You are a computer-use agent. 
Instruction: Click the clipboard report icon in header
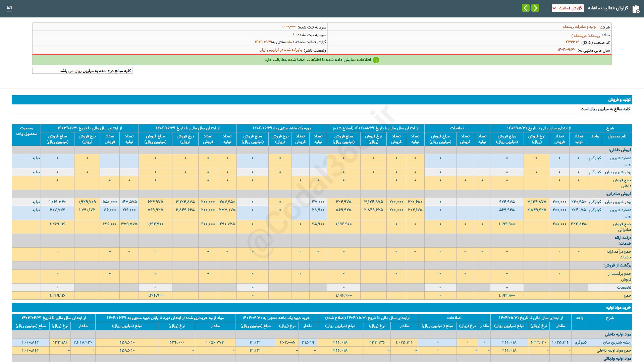pyautogui.click(x=636, y=9)
